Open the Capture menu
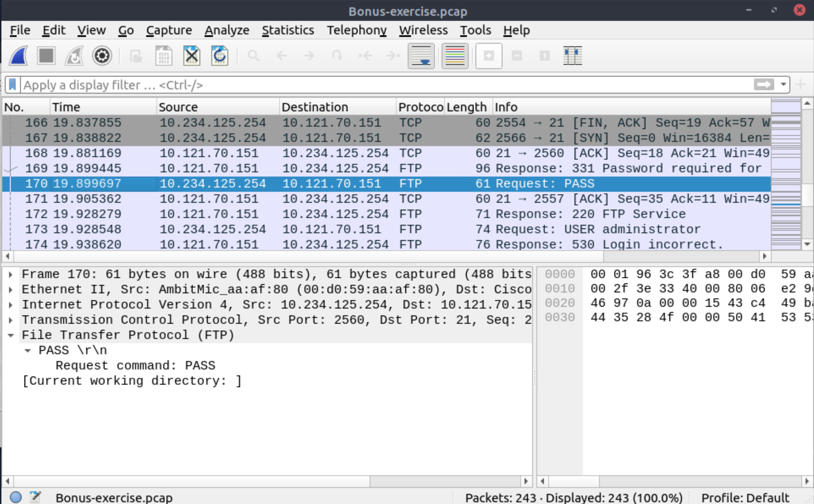Image resolution: width=814 pixels, height=504 pixels. [x=169, y=30]
